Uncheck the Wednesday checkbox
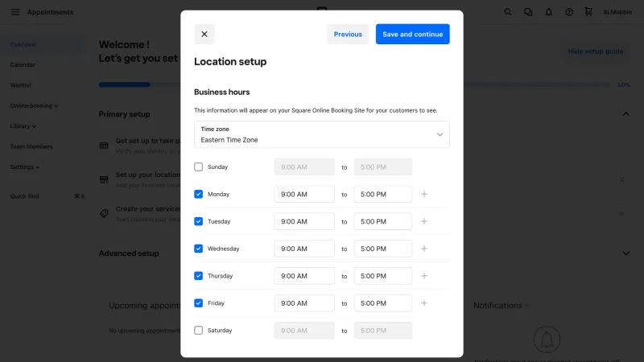The image size is (644, 362). click(198, 249)
